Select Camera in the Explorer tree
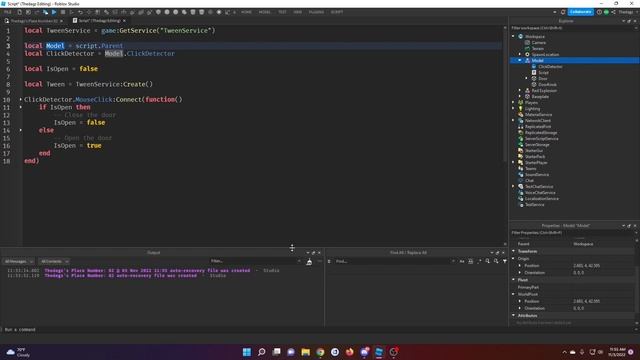The height and width of the screenshot is (360, 640). click(x=538, y=42)
